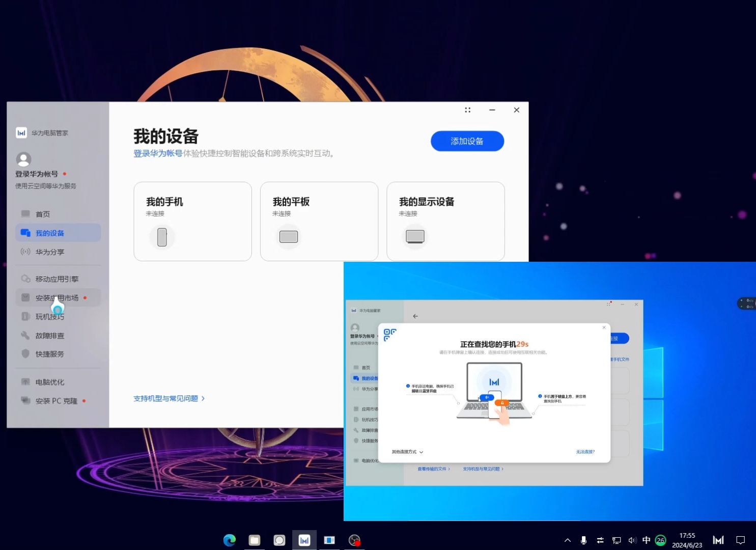Viewport: 756px width, 550px height.
Task: Open Huawei PC Manager icon on taskbar
Action: [x=304, y=540]
